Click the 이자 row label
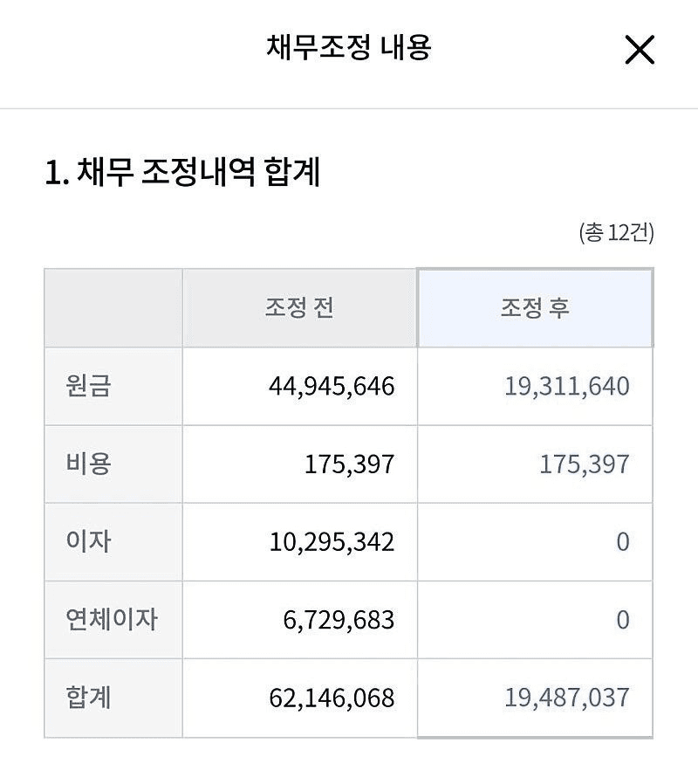The height and width of the screenshot is (784, 698). click(88, 542)
